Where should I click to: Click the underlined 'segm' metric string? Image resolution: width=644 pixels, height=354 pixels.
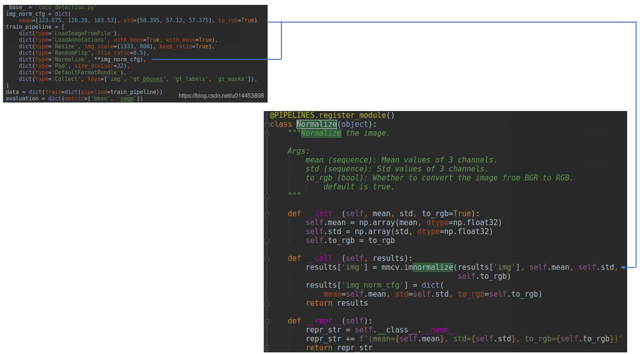(x=127, y=99)
